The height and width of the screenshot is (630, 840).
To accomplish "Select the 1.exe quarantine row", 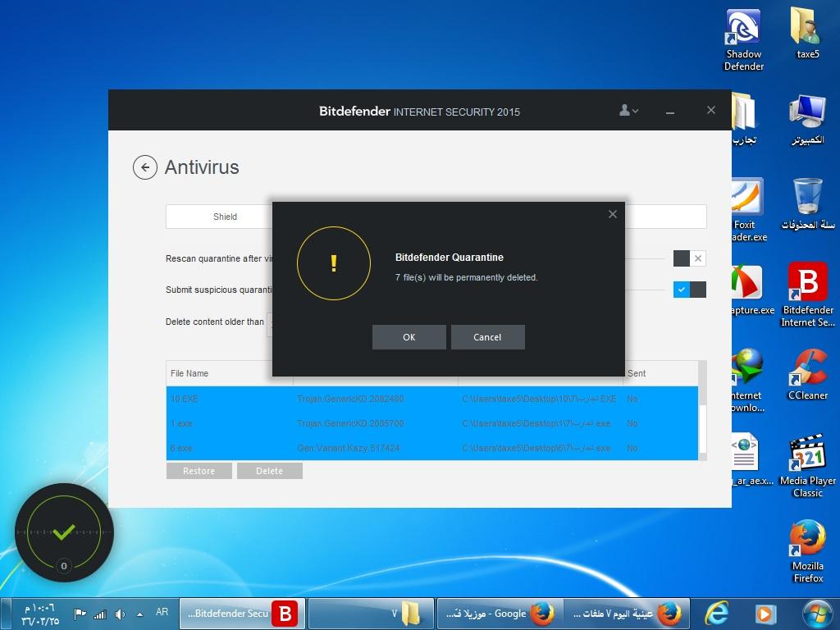I will tap(431, 423).
